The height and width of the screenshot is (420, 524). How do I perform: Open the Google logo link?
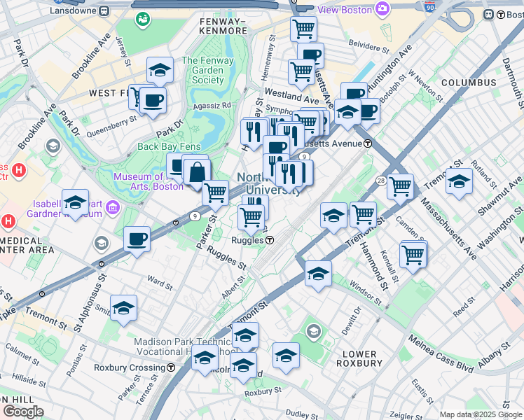pos(23,412)
